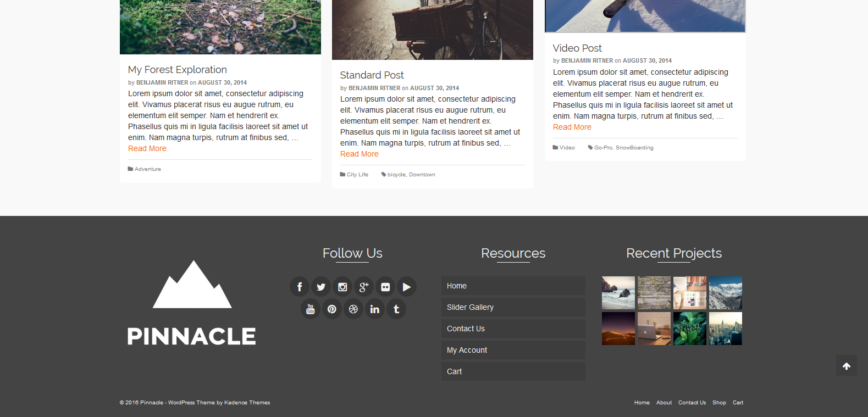Open the snowy mountain project thumbnail
The image size is (868, 417).
click(x=725, y=293)
